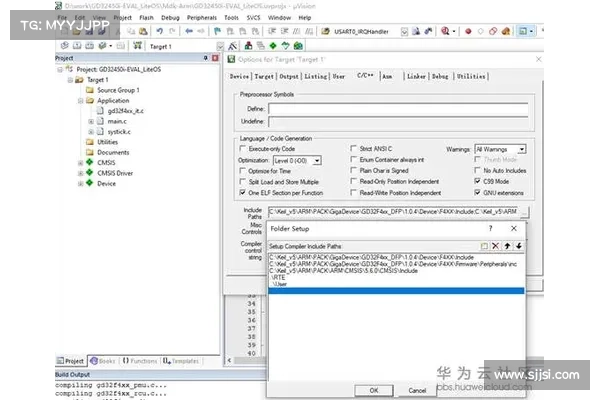Switch to the Debug tab in Options dialog
This screenshot has width=600, height=400.
440,76
